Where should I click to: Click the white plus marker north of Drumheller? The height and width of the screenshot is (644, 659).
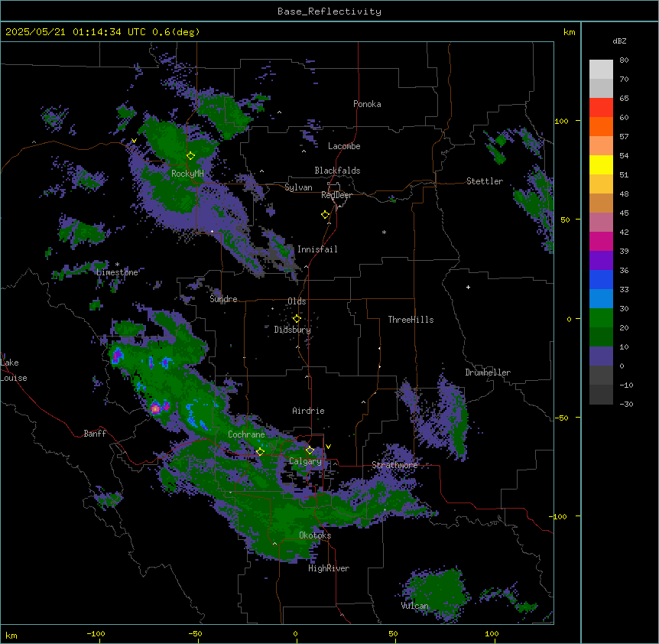click(468, 287)
